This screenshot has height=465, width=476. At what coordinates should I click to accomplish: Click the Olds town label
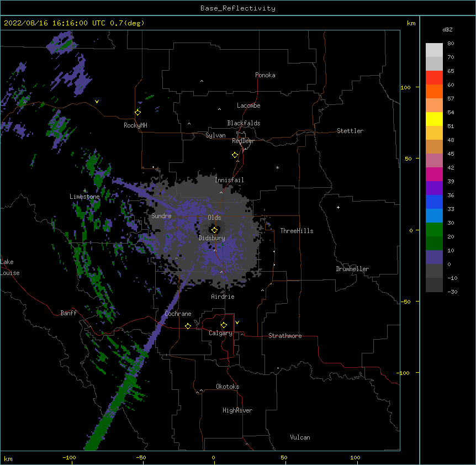[214, 218]
